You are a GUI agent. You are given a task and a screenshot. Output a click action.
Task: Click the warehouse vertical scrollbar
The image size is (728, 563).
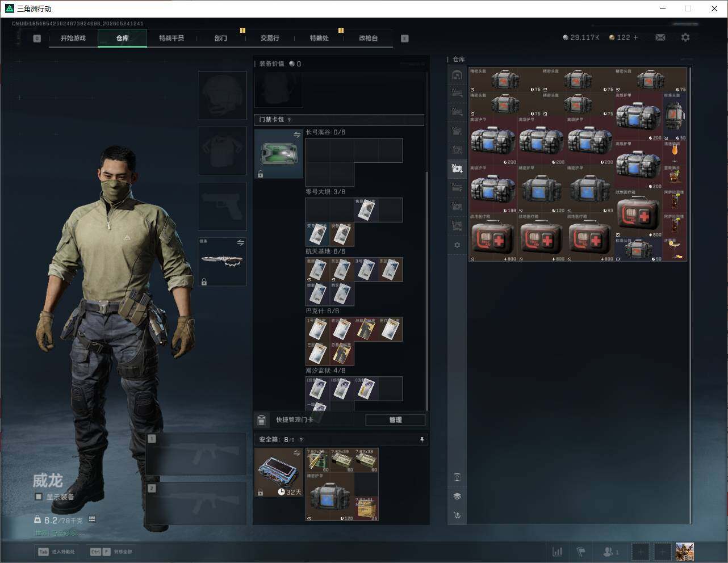point(690,295)
